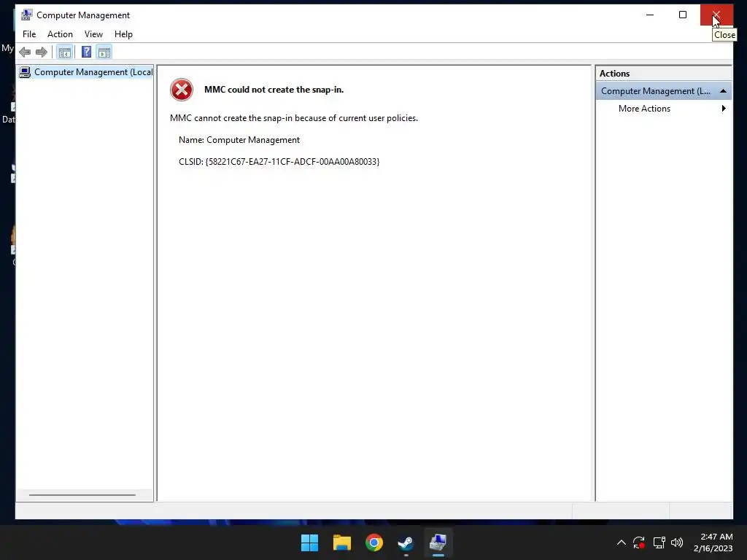Open the View menu
The width and height of the screenshot is (747, 560).
[93, 34]
